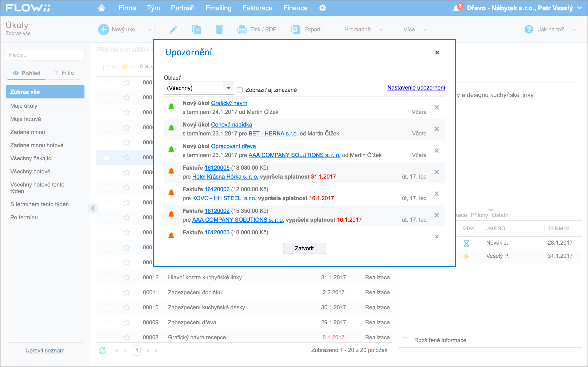Image resolution: width=588 pixels, height=367 pixels.
Task: Open select-all checkbox dropdown arrow
Action: point(114,67)
